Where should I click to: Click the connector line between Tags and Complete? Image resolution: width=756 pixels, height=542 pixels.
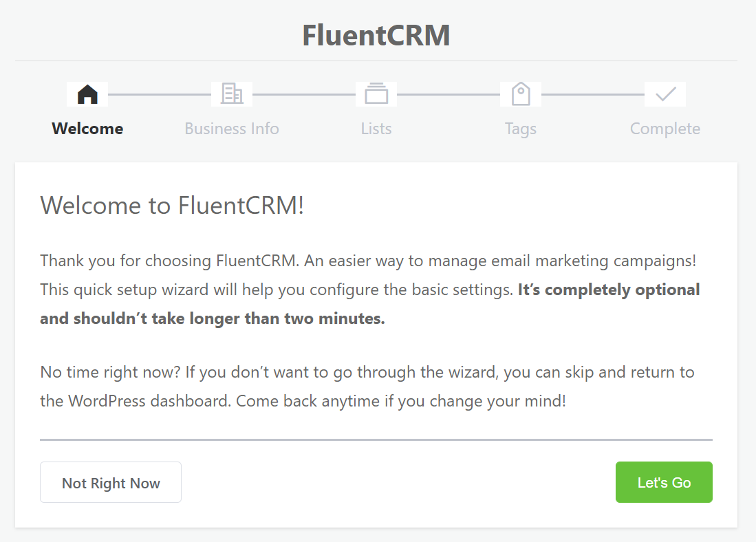592,94
